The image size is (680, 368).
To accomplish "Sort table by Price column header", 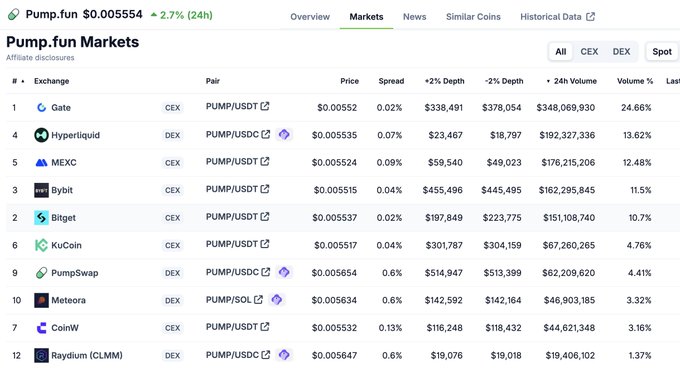I will point(350,81).
